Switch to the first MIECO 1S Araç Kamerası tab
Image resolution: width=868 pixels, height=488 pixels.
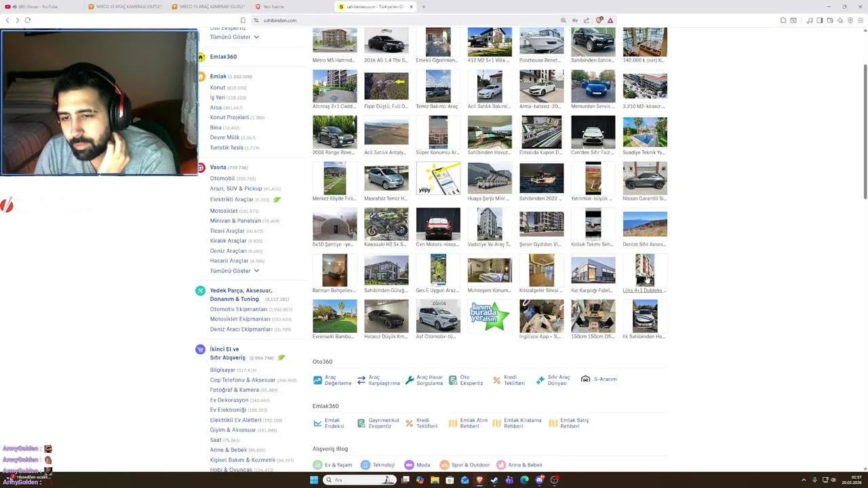point(125,7)
